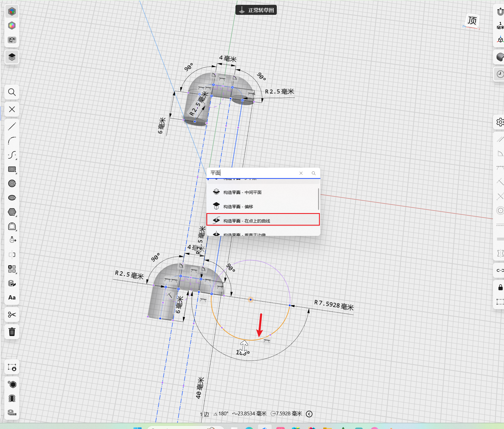Select the thread coil tool

tap(12, 398)
